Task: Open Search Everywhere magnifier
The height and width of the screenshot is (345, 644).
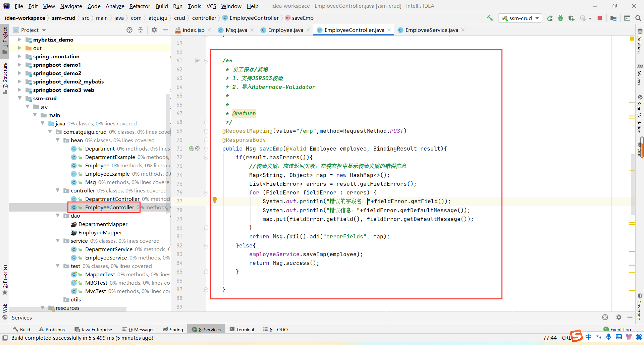Action: point(638,18)
